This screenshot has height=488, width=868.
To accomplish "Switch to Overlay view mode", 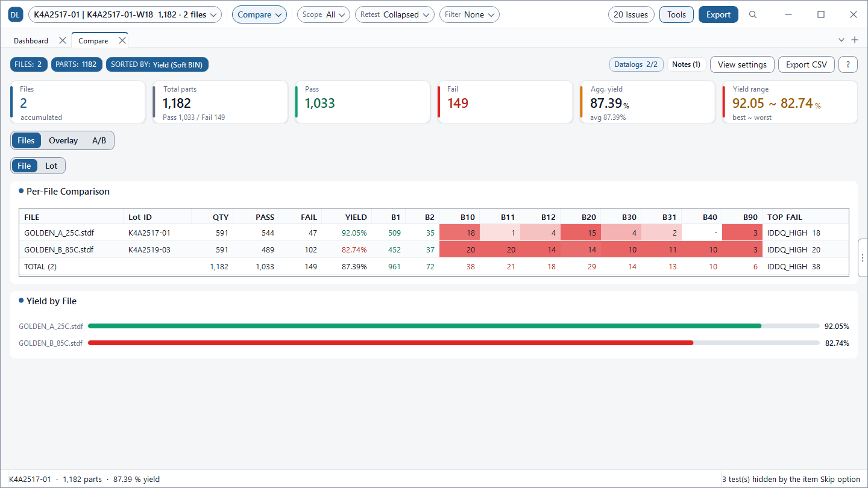I will 63,140.
